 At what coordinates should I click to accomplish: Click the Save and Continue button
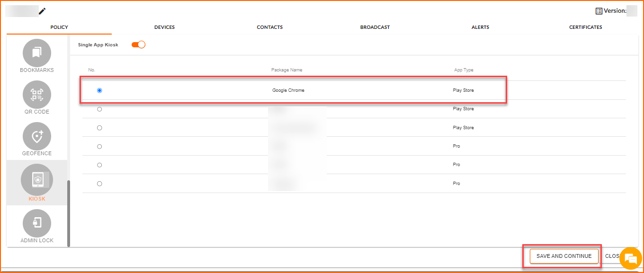point(563,256)
